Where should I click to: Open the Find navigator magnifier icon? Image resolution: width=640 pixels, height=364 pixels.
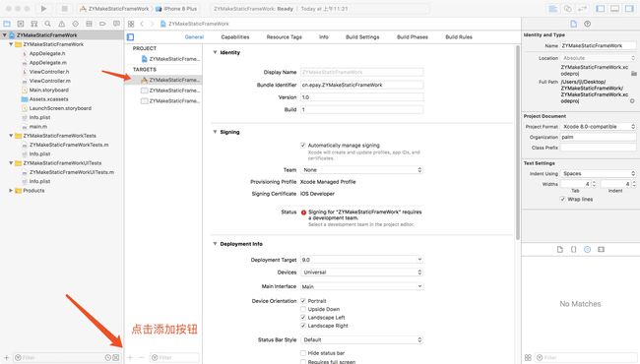click(x=48, y=24)
